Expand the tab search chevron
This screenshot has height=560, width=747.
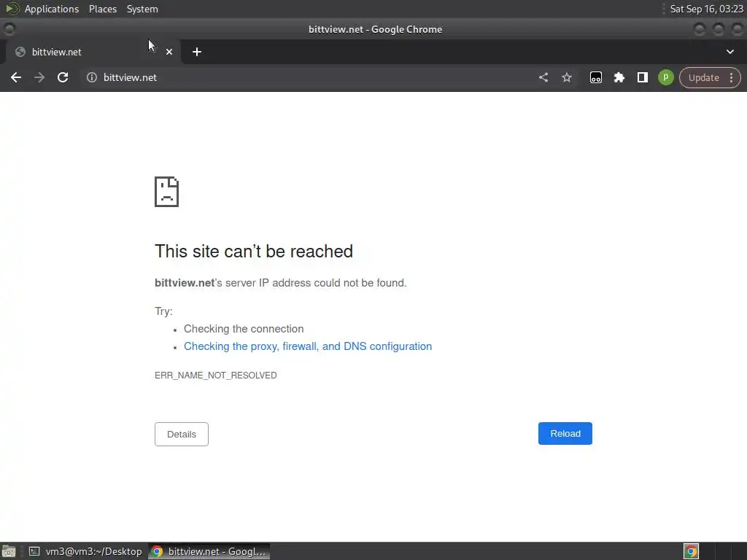point(729,52)
